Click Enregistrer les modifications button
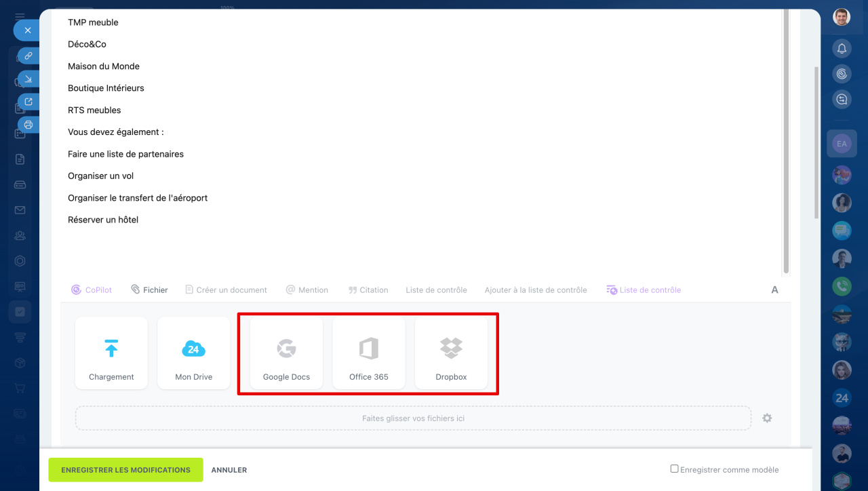The width and height of the screenshot is (868, 491). [125, 470]
